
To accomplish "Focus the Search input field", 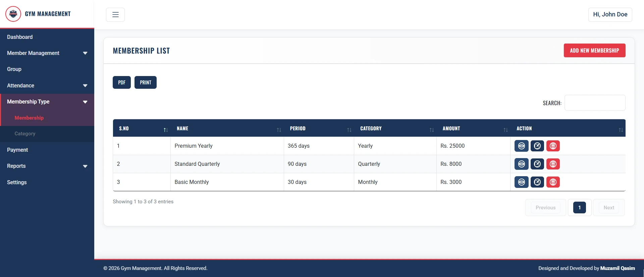I will point(595,102).
